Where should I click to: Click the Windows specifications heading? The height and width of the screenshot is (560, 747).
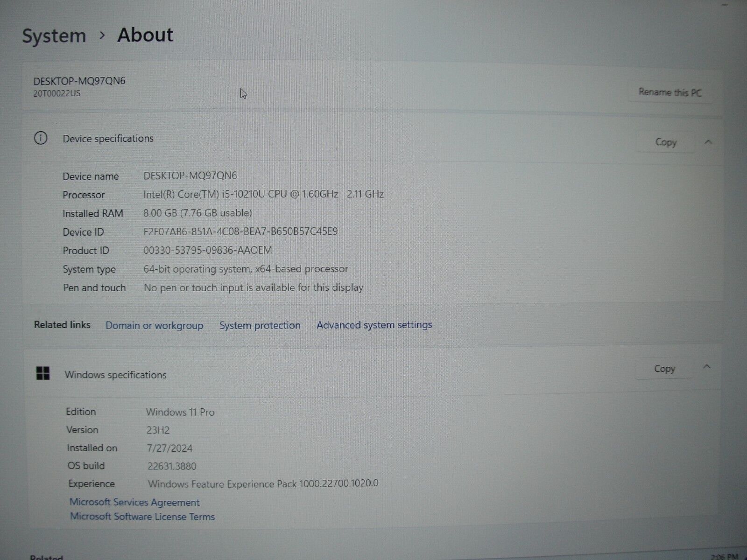click(116, 375)
